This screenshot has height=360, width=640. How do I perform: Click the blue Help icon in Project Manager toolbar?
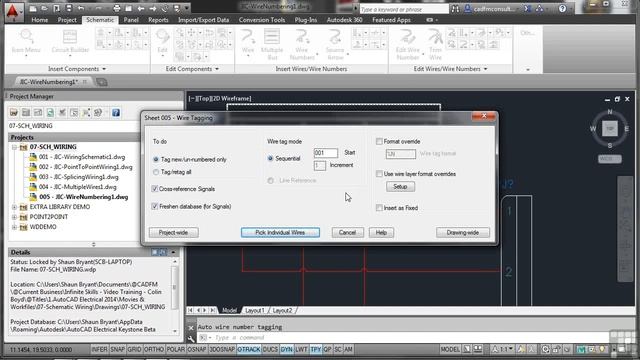click(x=116, y=113)
